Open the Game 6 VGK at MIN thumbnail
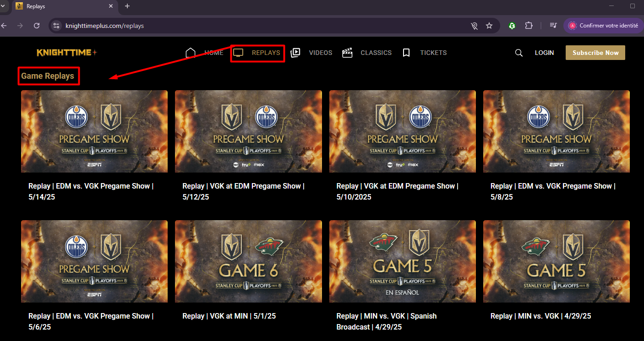Viewport: 644px width, 341px height. [x=248, y=261]
